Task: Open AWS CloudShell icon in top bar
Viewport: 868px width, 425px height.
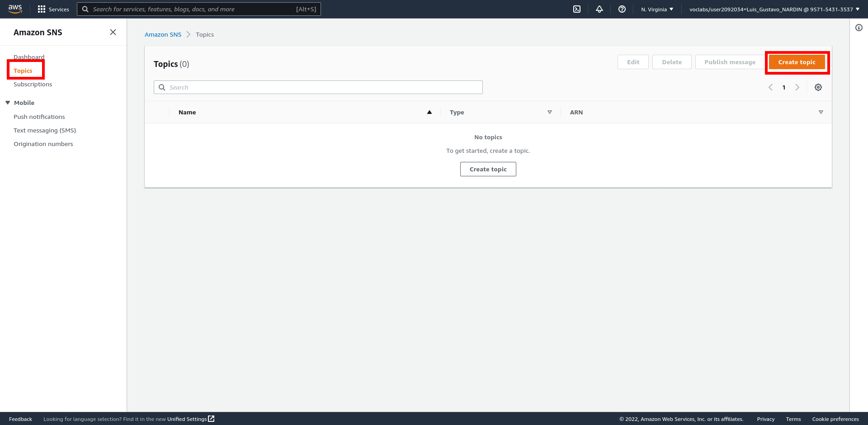Action: point(577,9)
